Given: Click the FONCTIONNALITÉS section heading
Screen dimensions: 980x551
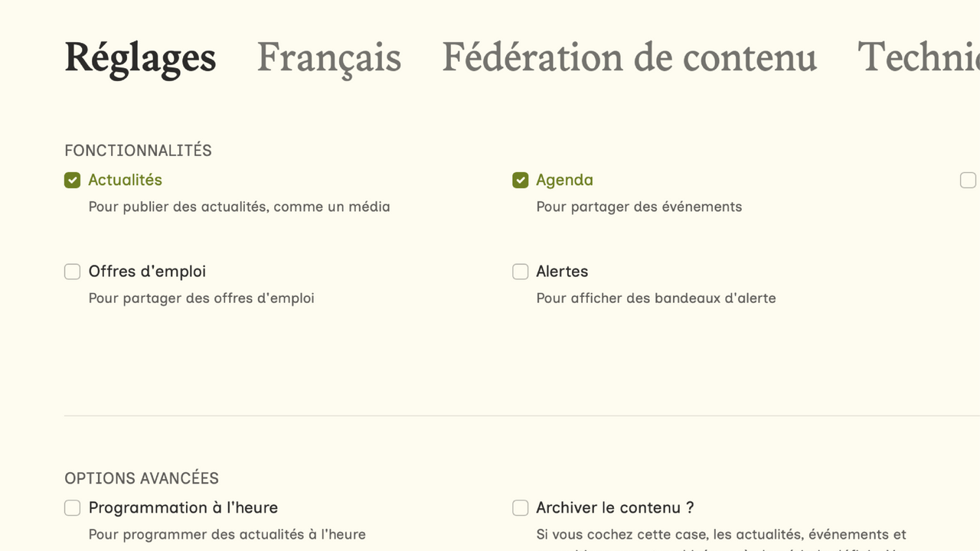Looking at the screenshot, I should click(138, 151).
